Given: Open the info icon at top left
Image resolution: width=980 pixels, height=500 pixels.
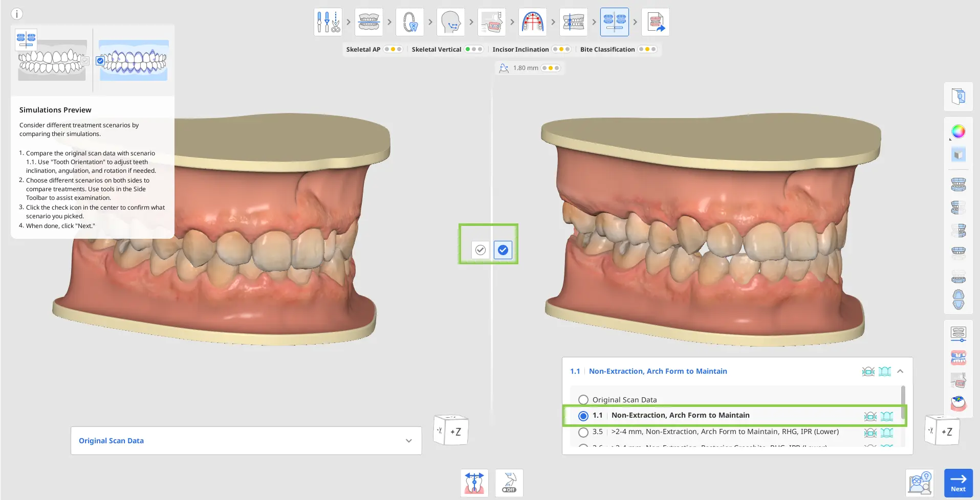Looking at the screenshot, I should point(17,14).
